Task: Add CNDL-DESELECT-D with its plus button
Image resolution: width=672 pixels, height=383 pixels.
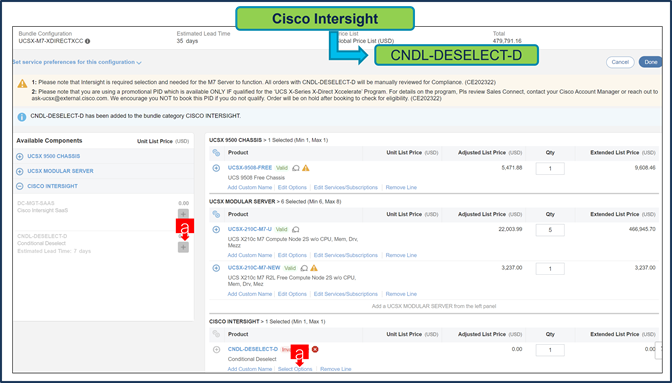Action: pyautogui.click(x=183, y=247)
